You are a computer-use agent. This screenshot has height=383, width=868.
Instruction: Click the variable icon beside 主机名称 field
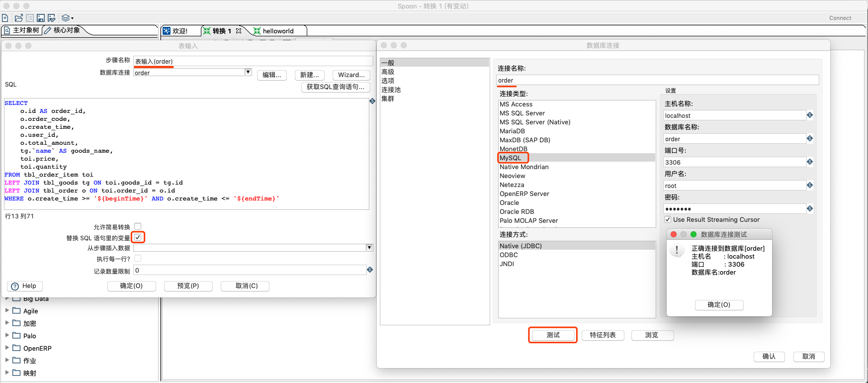pyautogui.click(x=810, y=115)
